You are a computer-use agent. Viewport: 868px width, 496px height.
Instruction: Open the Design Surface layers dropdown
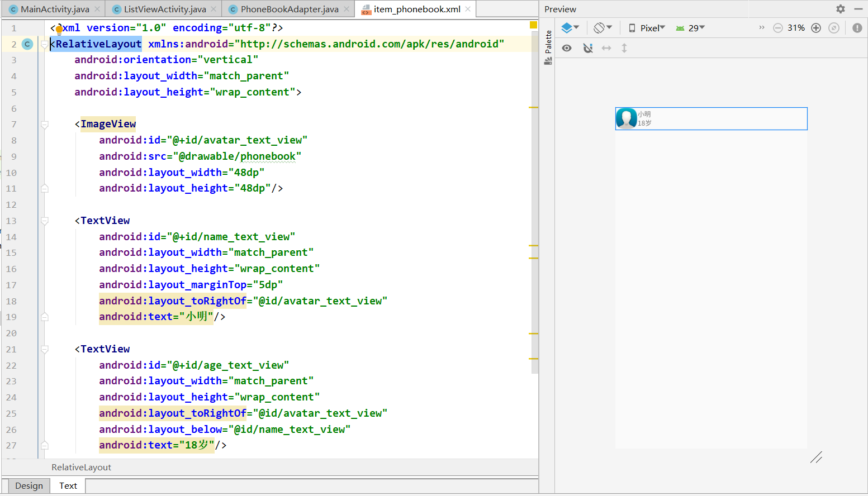[570, 28]
